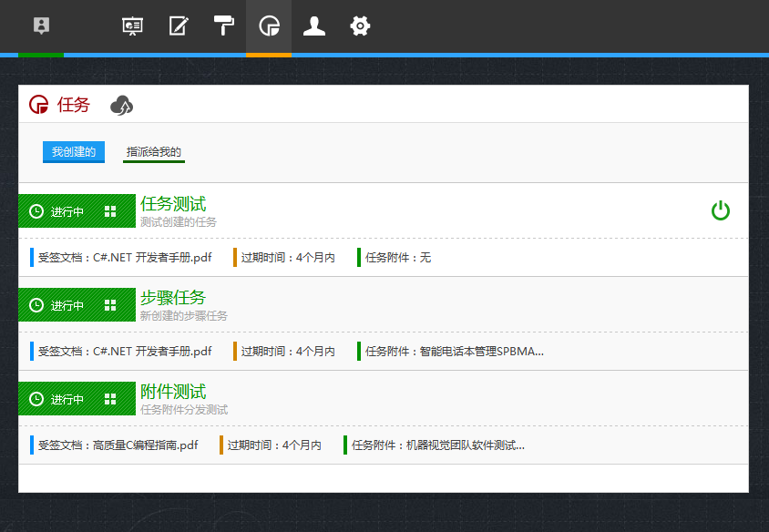Click the clock icon on 任务测试 status badge
This screenshot has width=769, height=532.
point(36,210)
